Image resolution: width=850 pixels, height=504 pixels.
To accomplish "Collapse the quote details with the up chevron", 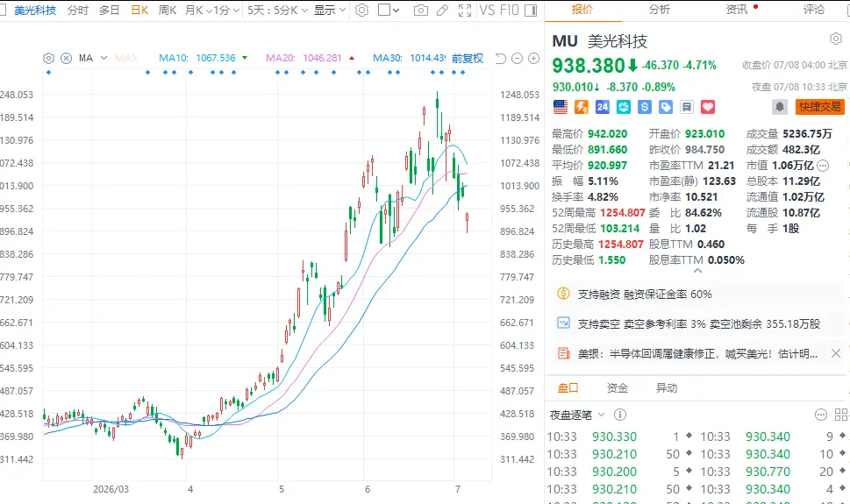I will pos(697,271).
